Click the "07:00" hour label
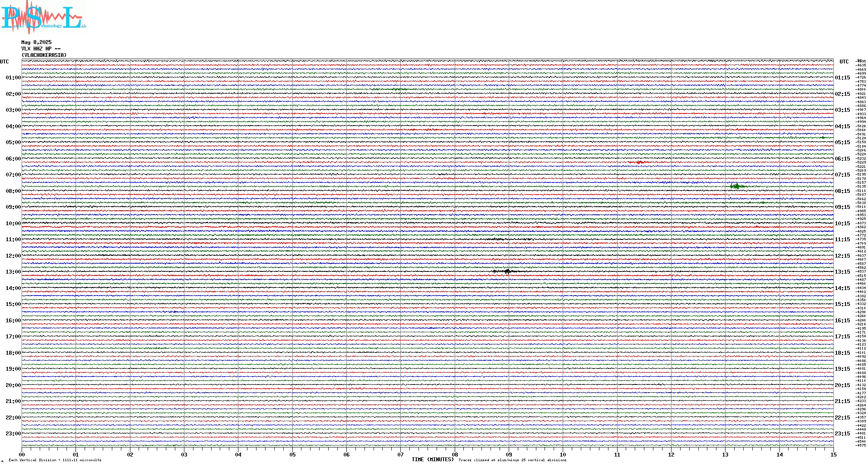 click(x=13, y=175)
